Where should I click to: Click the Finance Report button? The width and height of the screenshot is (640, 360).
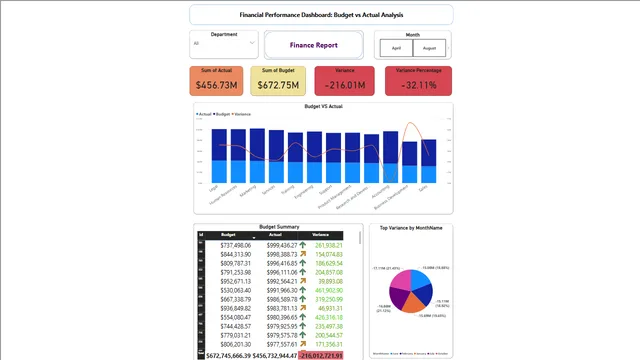pyautogui.click(x=313, y=45)
